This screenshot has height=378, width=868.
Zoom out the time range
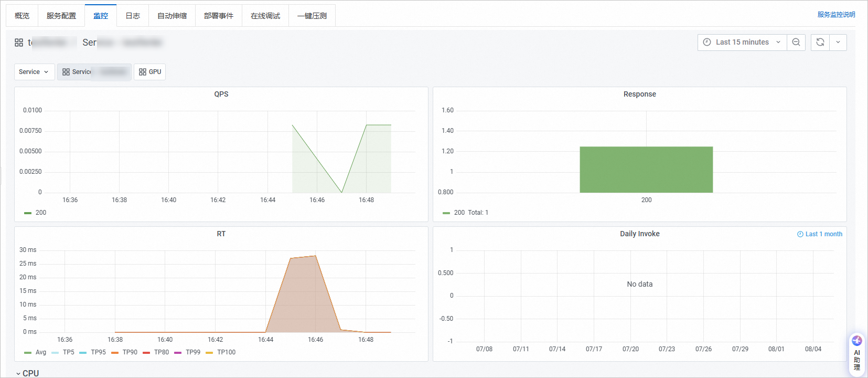796,42
